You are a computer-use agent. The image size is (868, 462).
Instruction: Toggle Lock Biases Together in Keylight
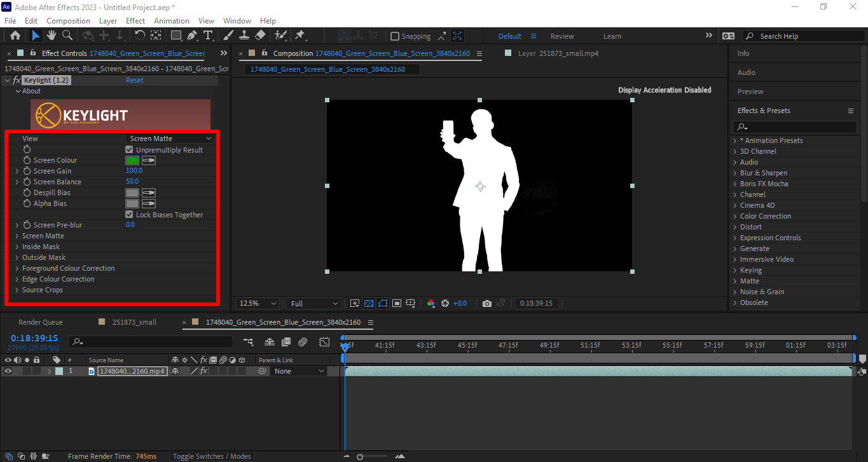[129, 214]
